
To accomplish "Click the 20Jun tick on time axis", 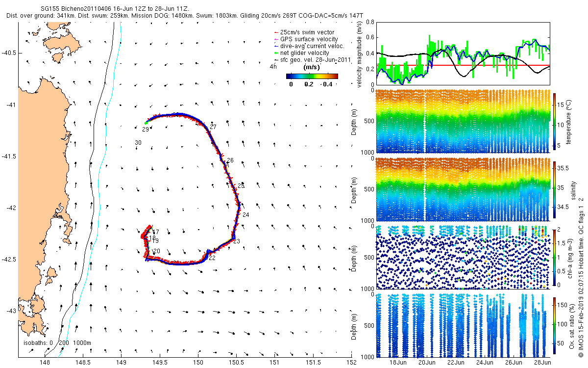I will 426,363.
